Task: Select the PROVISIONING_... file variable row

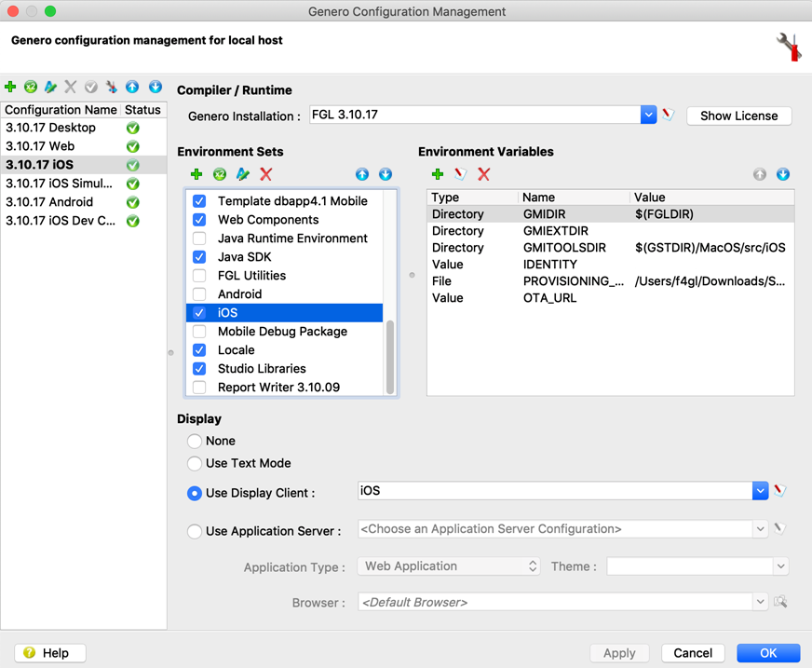Action: (x=611, y=280)
